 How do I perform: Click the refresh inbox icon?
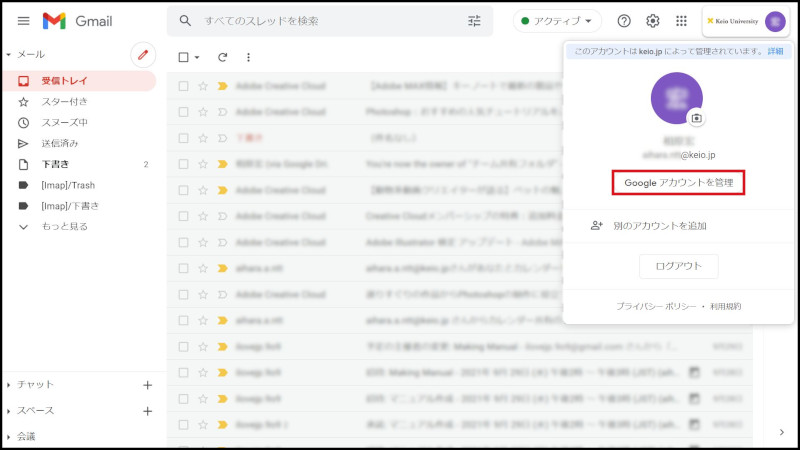[x=222, y=58]
